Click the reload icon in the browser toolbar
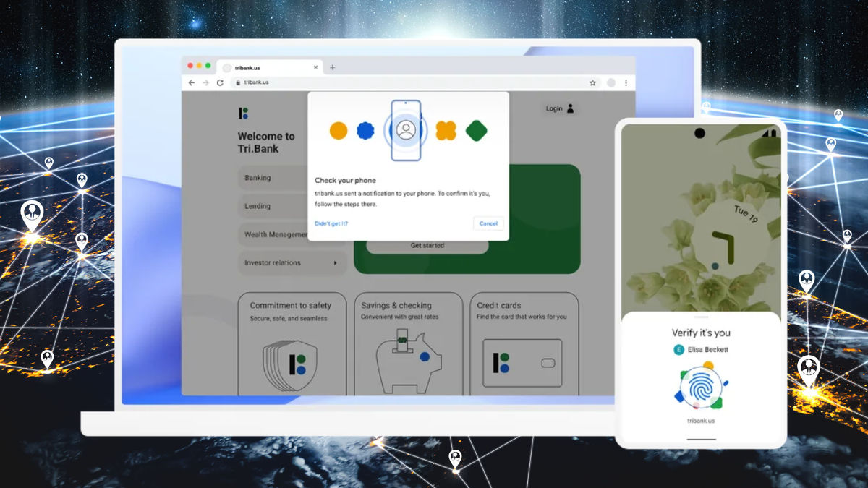Screen dimensions: 868x488 pyautogui.click(x=219, y=82)
